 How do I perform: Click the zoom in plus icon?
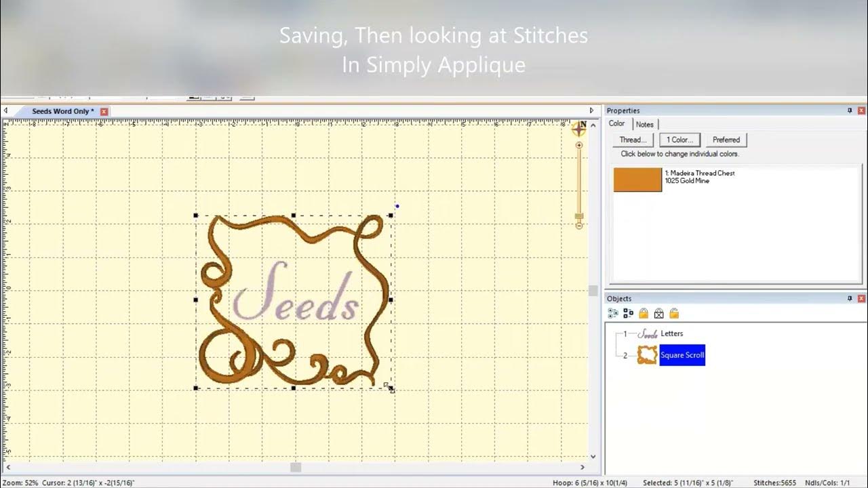pyautogui.click(x=579, y=145)
